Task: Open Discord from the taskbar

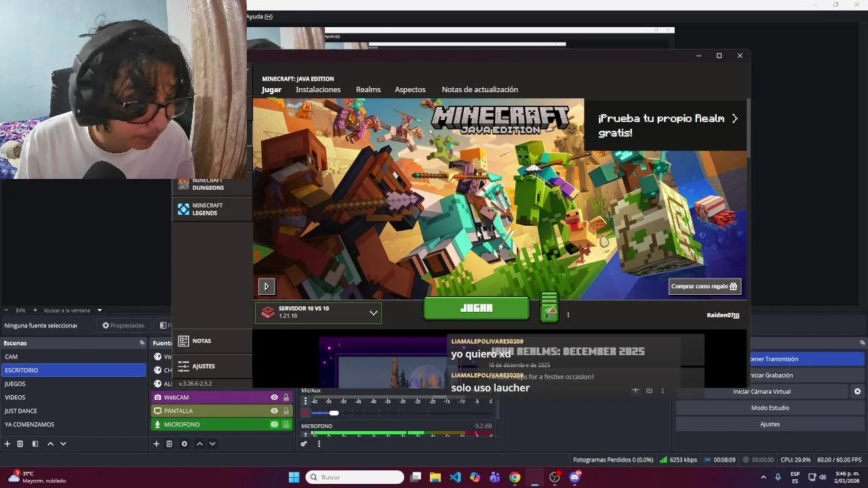Action: click(575, 477)
